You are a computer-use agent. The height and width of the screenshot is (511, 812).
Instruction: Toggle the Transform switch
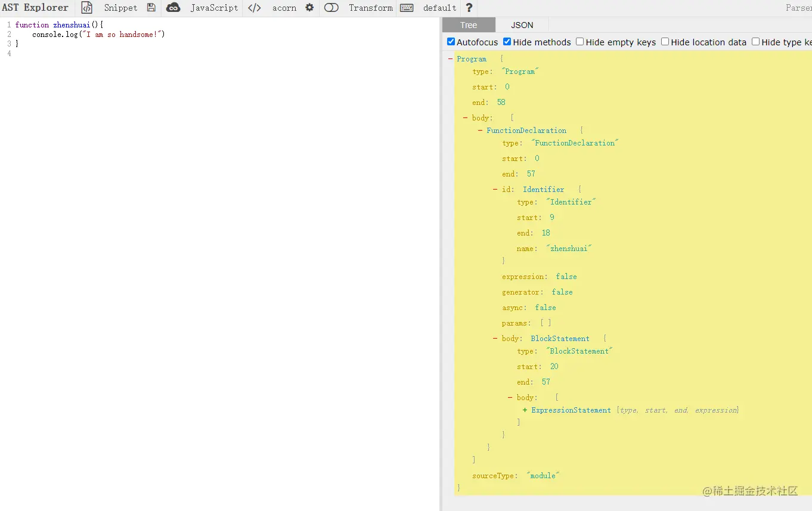point(331,8)
